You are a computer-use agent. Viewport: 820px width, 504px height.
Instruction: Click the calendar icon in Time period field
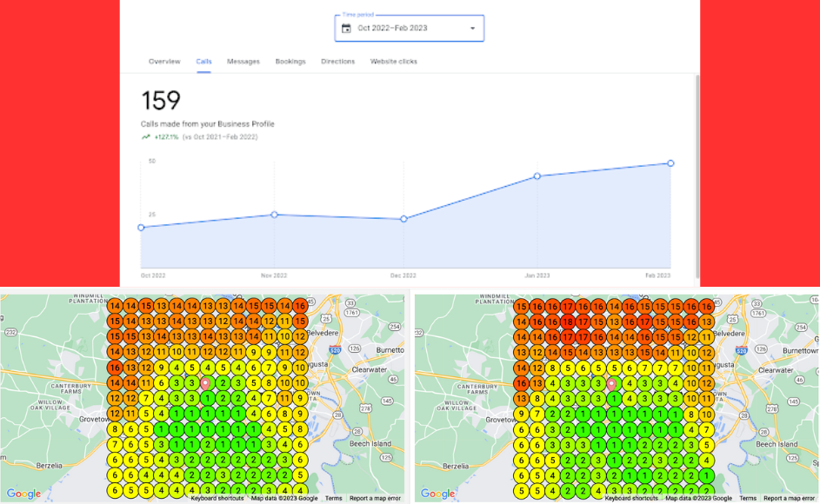(x=346, y=29)
